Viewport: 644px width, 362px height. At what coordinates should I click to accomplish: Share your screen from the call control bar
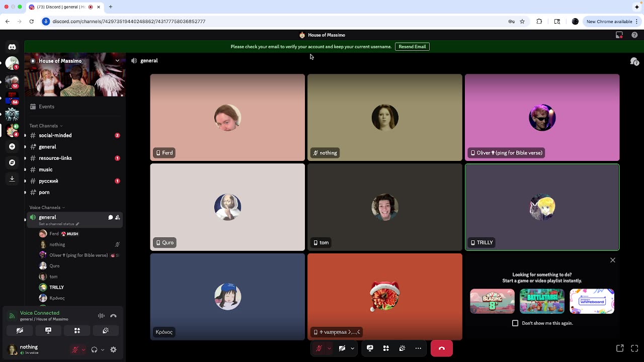370,348
